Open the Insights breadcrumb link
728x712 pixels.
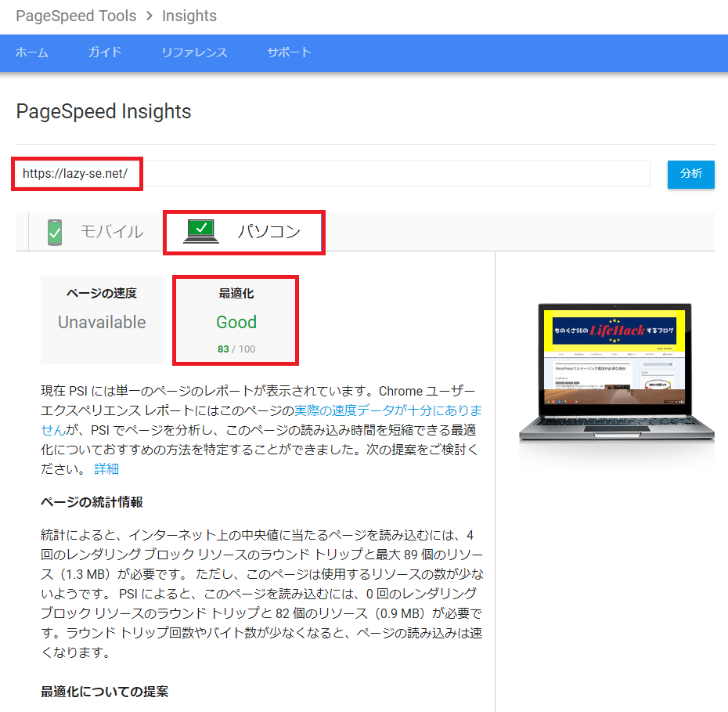coord(189,16)
